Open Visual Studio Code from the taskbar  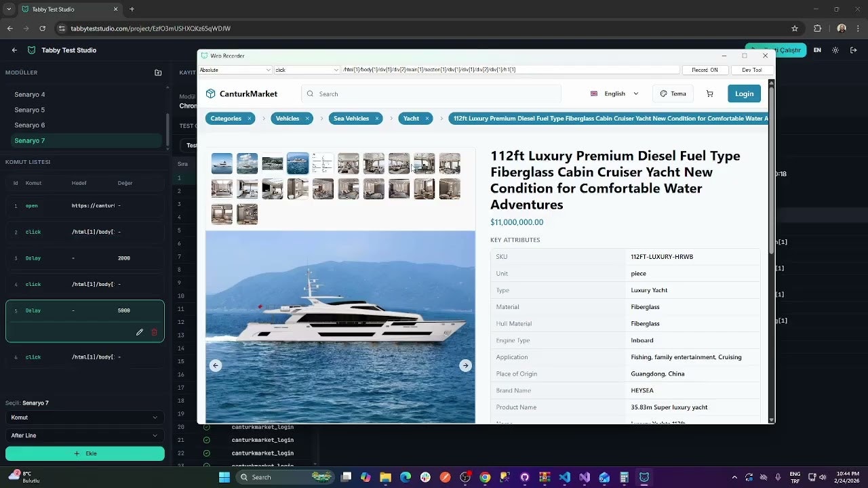tap(565, 477)
